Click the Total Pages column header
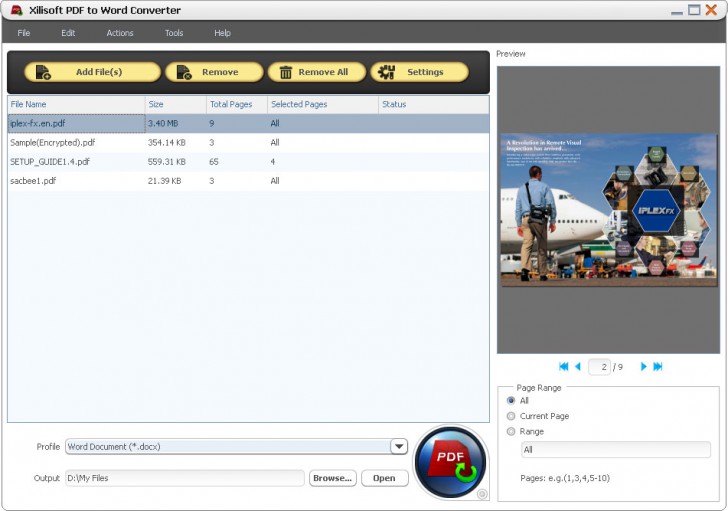 (x=237, y=104)
